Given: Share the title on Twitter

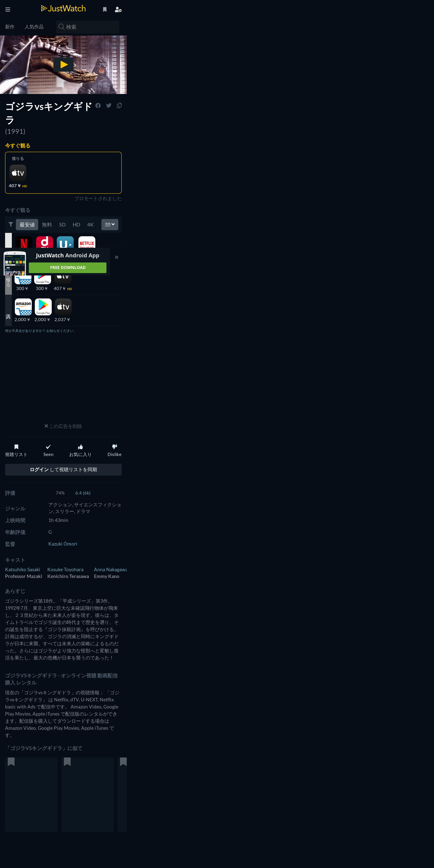Looking at the screenshot, I should 109,105.
